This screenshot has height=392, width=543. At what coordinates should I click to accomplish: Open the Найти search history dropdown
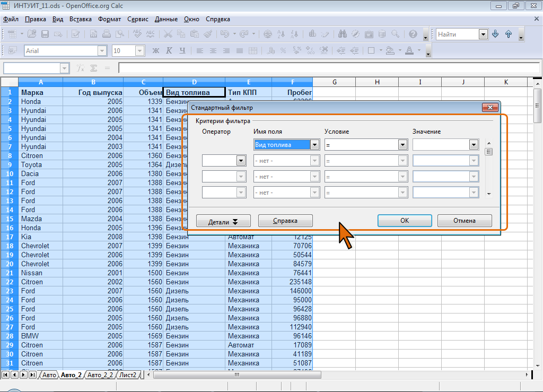pos(483,34)
